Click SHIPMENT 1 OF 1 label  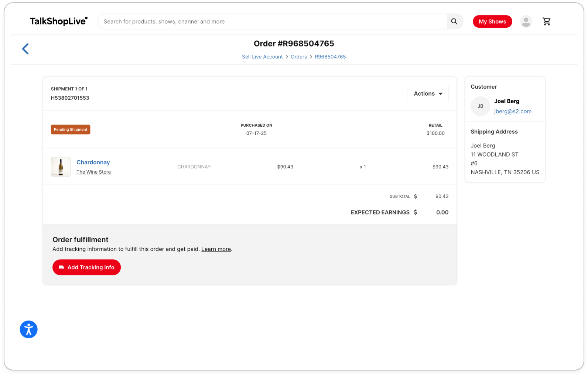[x=69, y=89]
